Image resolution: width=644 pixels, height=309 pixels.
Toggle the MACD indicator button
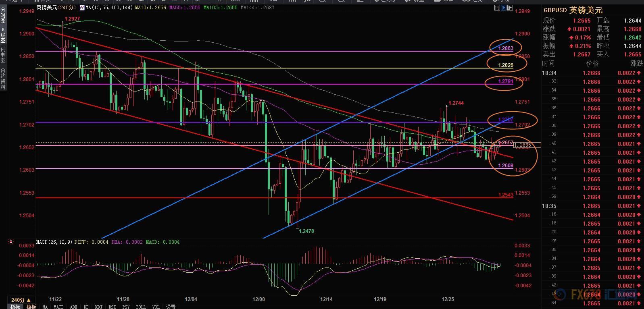58,307
